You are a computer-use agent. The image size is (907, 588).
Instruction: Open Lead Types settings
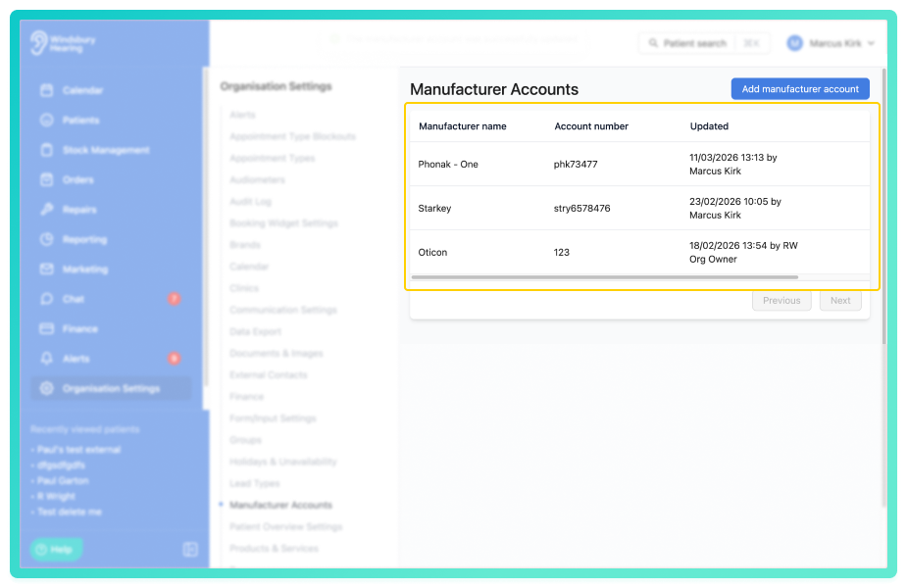255,483
